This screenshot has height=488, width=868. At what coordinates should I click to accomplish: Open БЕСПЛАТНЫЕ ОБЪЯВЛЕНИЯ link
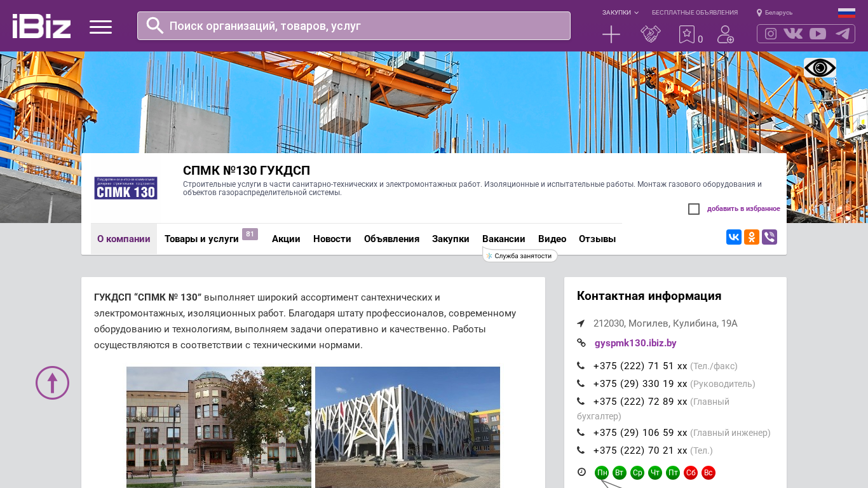point(695,13)
